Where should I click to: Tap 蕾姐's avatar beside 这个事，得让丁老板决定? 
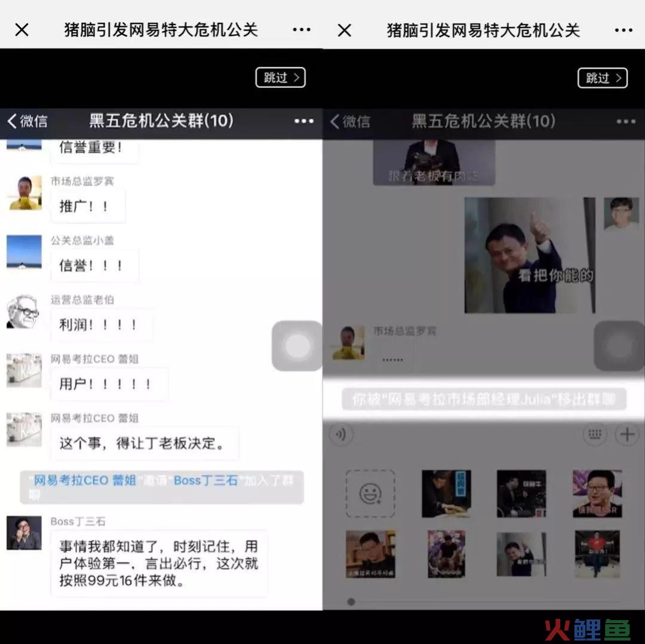[x=24, y=430]
